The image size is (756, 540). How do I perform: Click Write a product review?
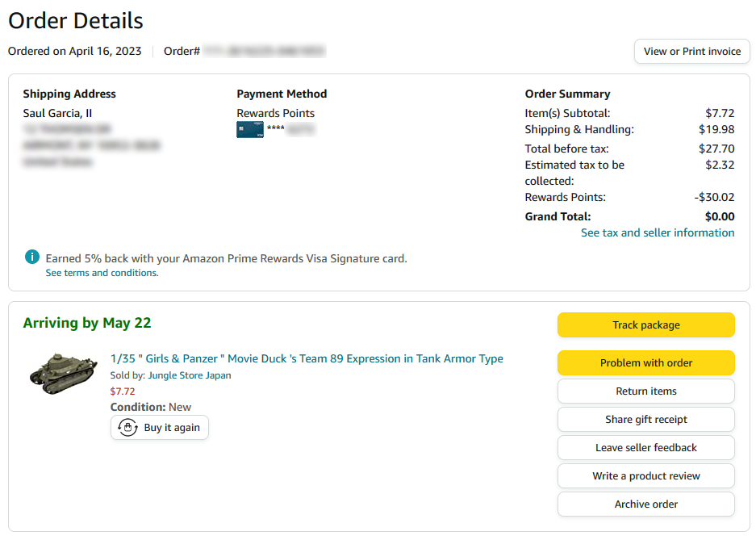tap(645, 476)
